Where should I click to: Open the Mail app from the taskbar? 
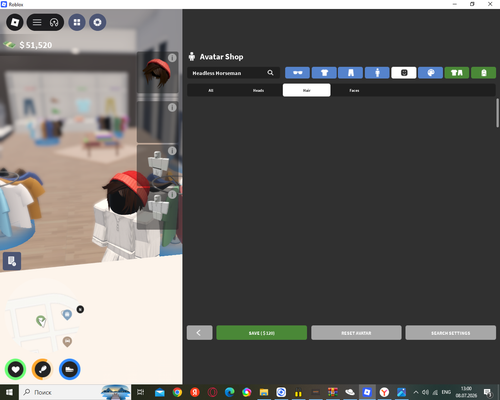point(160,392)
